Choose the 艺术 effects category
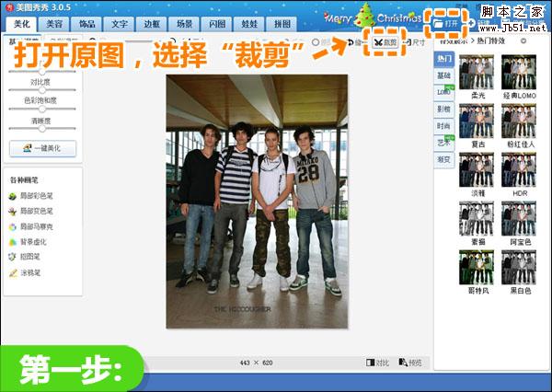This screenshot has height=392, width=552. click(x=444, y=143)
